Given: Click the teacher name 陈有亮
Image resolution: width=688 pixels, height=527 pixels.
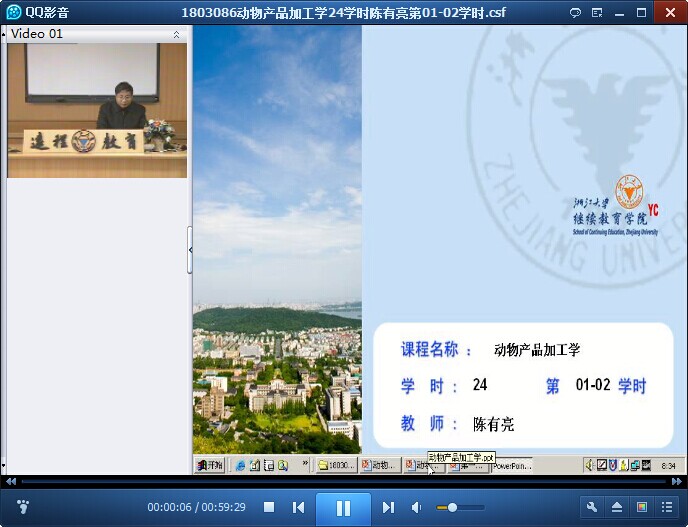Looking at the screenshot, I should pos(494,424).
